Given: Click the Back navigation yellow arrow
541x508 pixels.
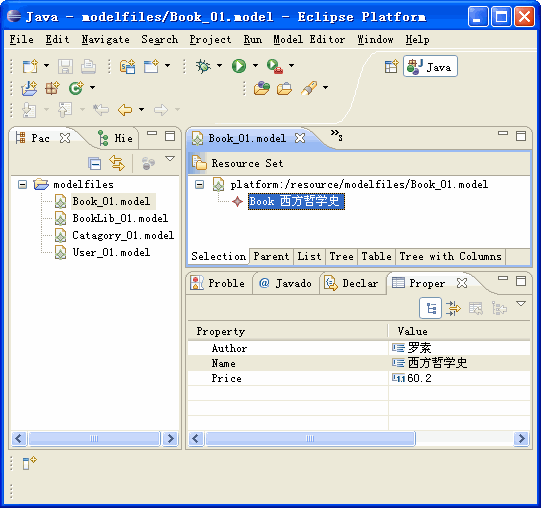Looking at the screenshot, I should [x=125, y=110].
